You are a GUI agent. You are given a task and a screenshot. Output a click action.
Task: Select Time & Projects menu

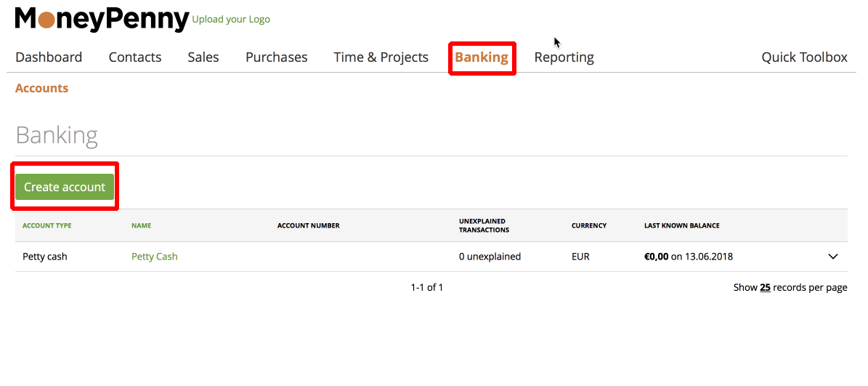pyautogui.click(x=381, y=57)
